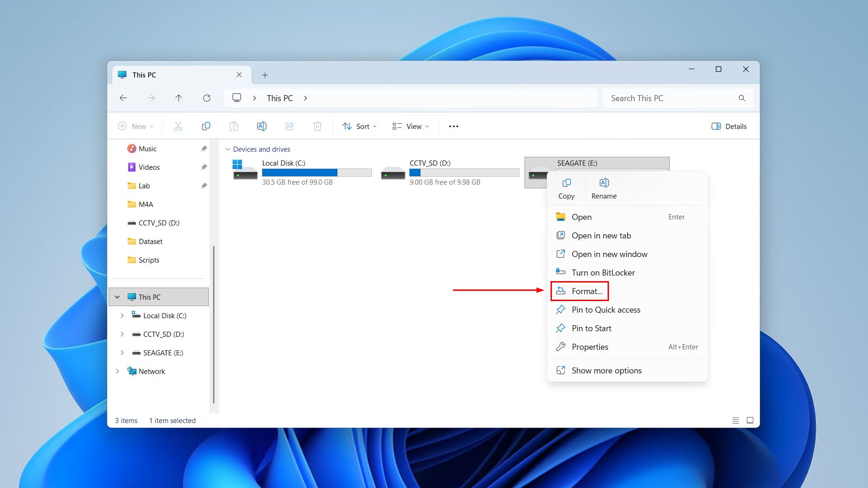The width and height of the screenshot is (868, 488).
Task: Expand SEAGATE (E:) in sidebar
Action: click(122, 353)
